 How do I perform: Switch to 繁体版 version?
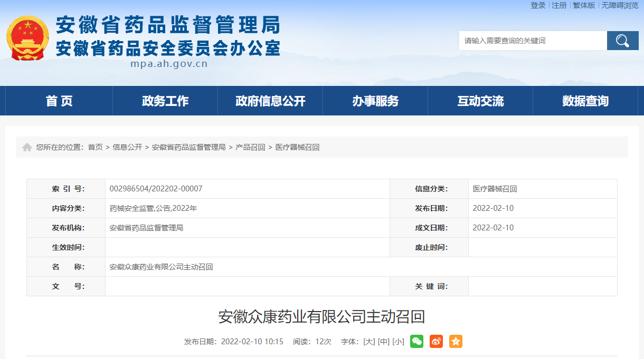pyautogui.click(x=584, y=5)
